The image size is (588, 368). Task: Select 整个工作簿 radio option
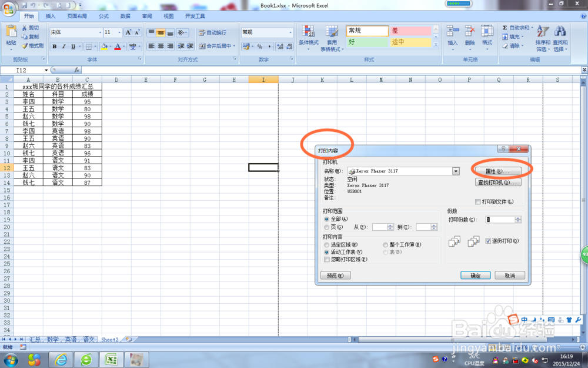tap(385, 245)
